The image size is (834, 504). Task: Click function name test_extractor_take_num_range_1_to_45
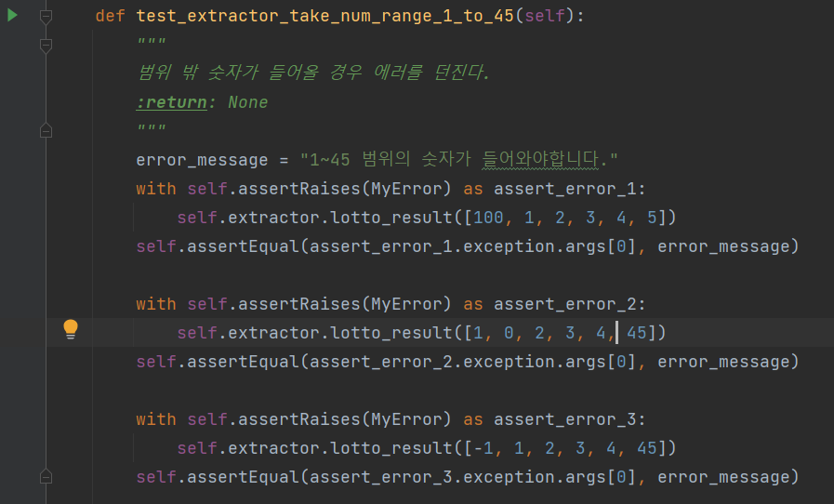point(325,16)
